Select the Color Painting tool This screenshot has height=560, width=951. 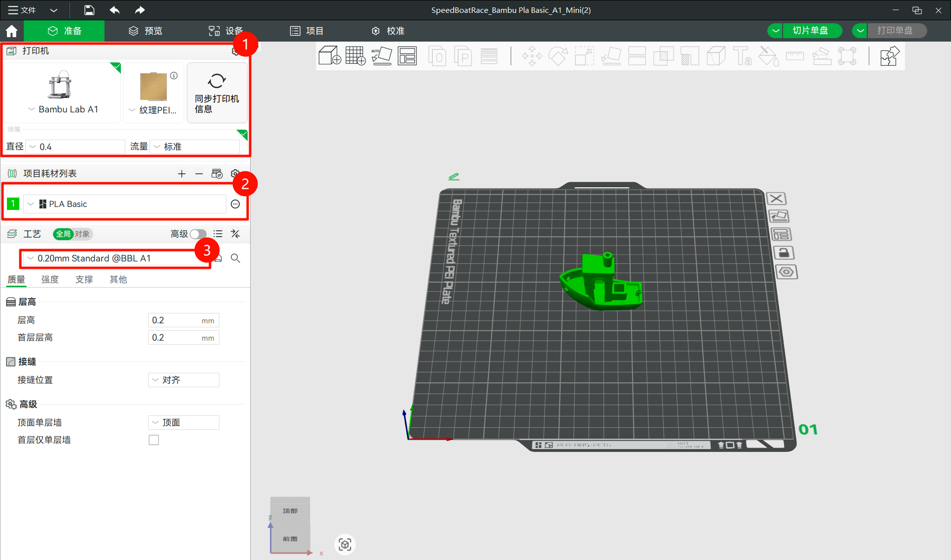click(768, 55)
